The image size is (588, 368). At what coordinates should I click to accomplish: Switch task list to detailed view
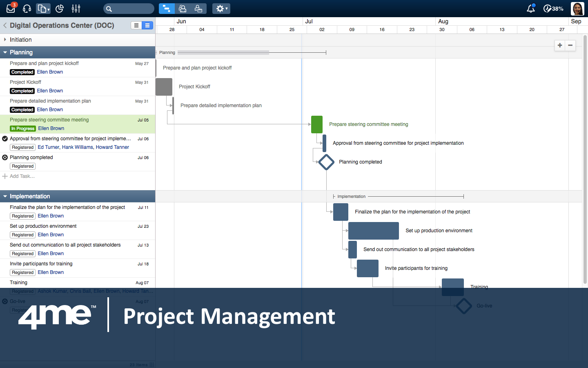[147, 25]
